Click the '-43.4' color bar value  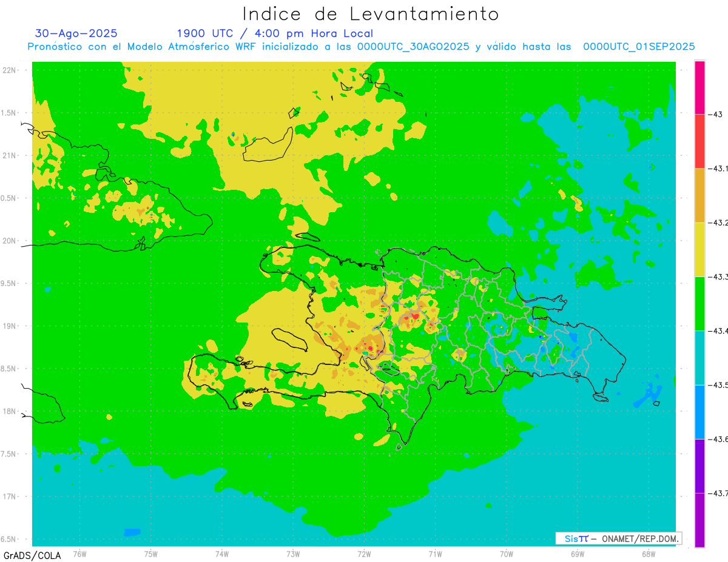[719, 330]
